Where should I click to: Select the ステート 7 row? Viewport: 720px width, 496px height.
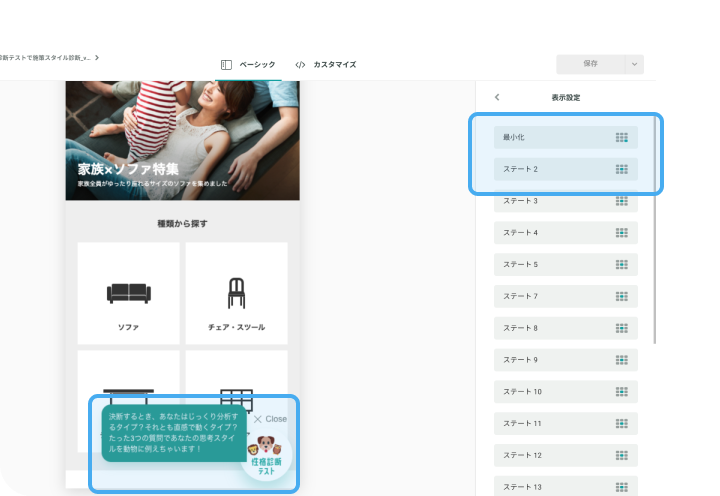[566, 296]
